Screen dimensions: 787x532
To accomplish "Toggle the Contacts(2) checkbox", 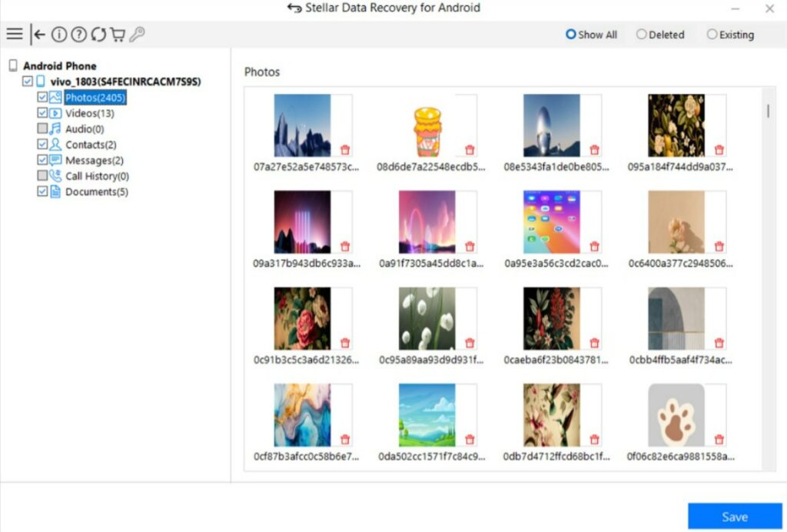I will (43, 144).
